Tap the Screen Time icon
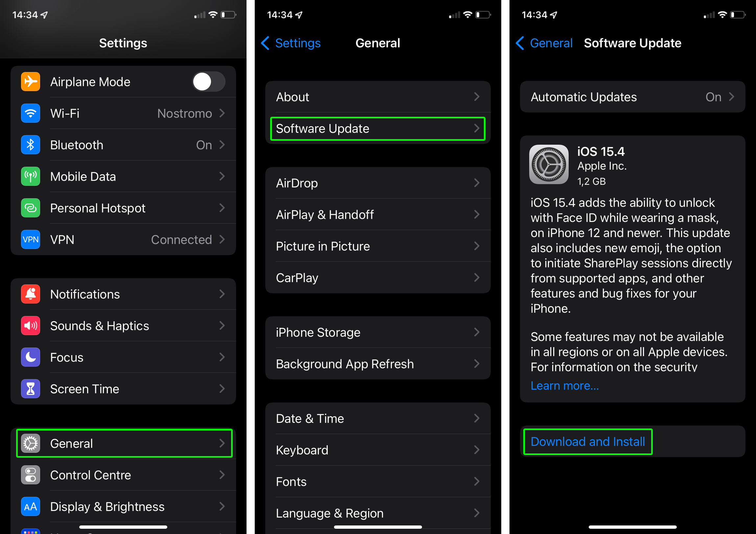756x534 pixels. tap(30, 388)
